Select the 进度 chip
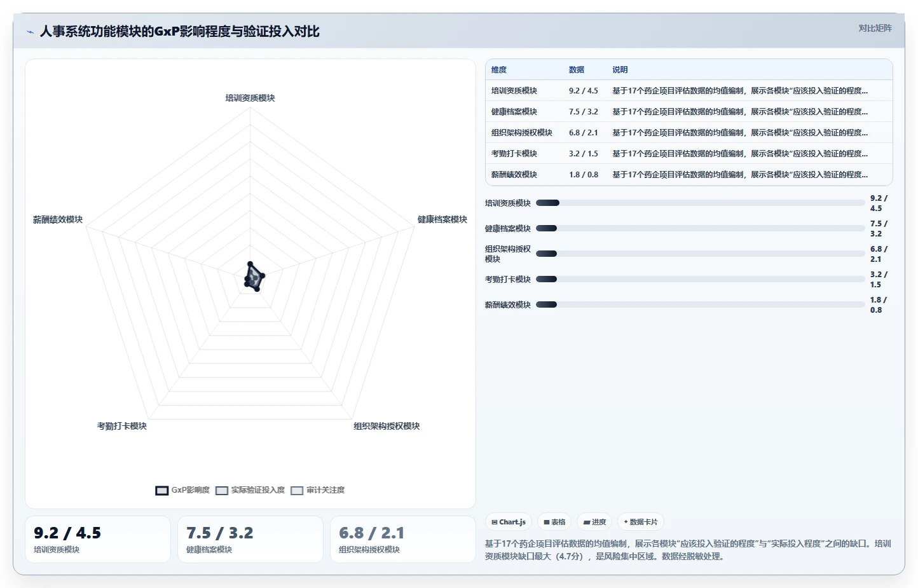Image resolution: width=918 pixels, height=588 pixels. 594,522
